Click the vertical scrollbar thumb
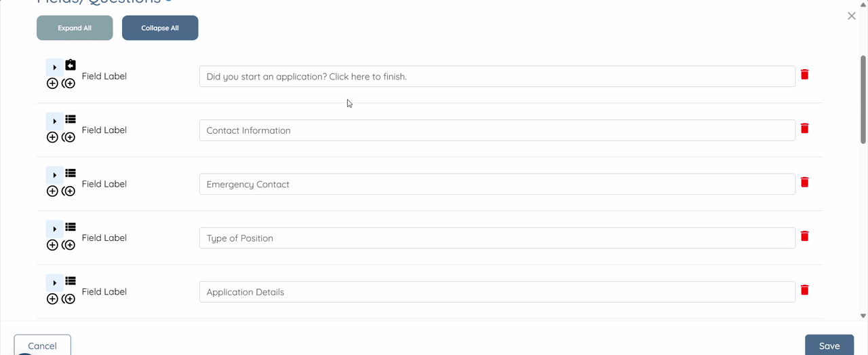The image size is (868, 355). (x=863, y=100)
